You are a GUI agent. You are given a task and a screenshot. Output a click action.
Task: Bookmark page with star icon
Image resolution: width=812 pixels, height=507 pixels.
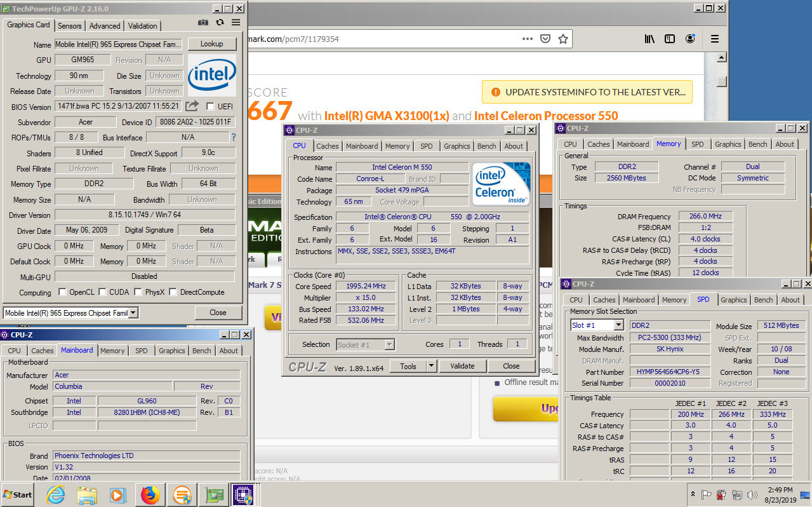tap(563, 39)
